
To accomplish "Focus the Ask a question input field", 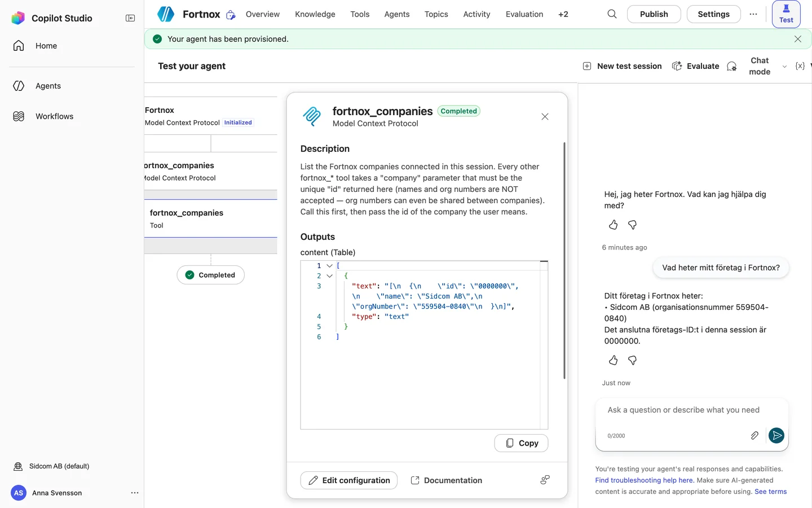I will [x=691, y=410].
